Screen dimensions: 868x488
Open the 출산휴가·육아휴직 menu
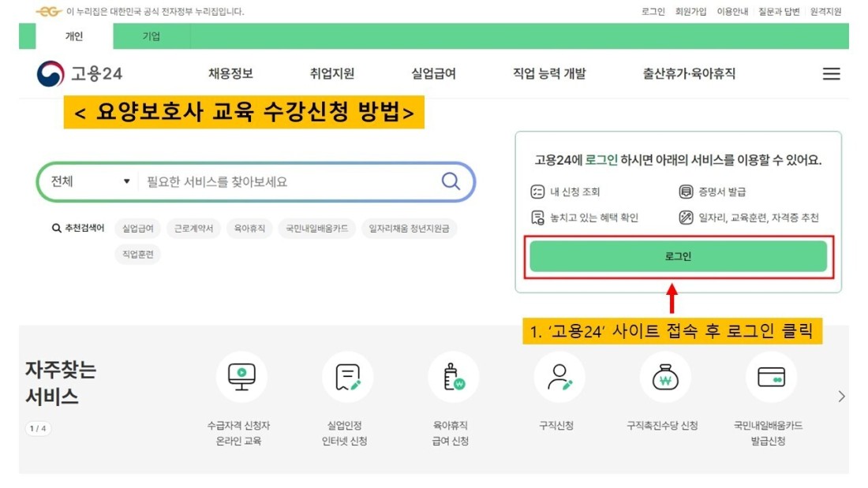point(689,73)
